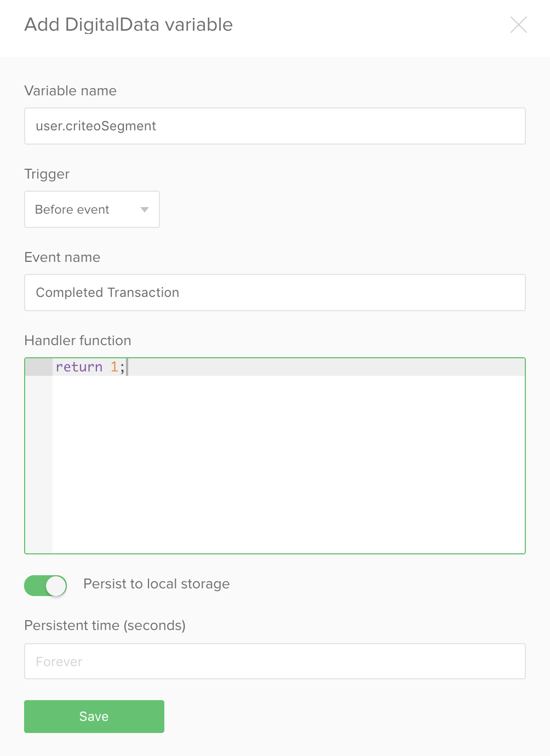Click the Event name label

[62, 257]
